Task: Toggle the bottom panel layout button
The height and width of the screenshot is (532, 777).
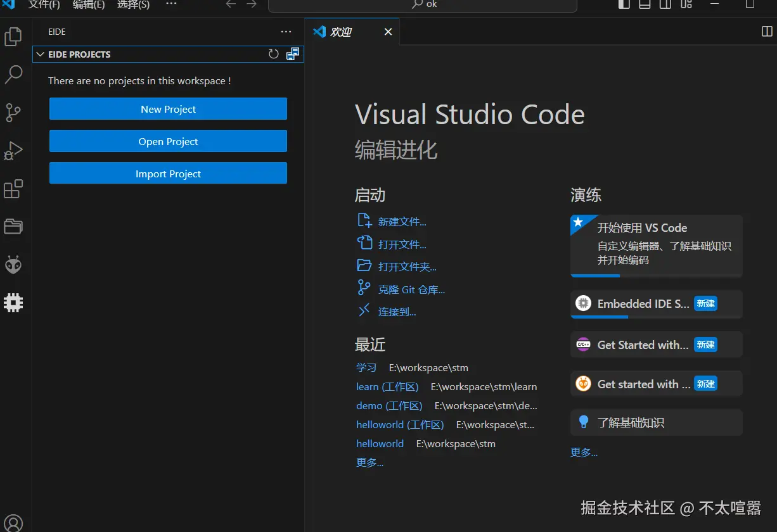Action: pos(645,4)
